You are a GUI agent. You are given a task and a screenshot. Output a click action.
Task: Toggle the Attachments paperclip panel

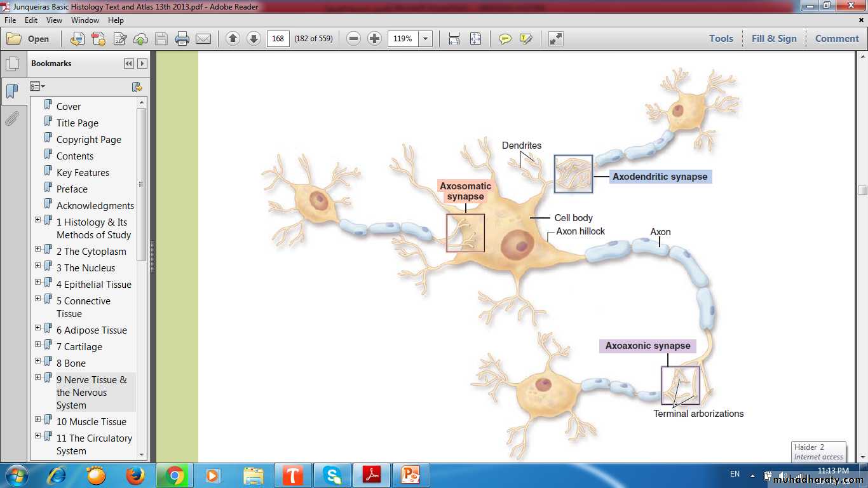11,119
